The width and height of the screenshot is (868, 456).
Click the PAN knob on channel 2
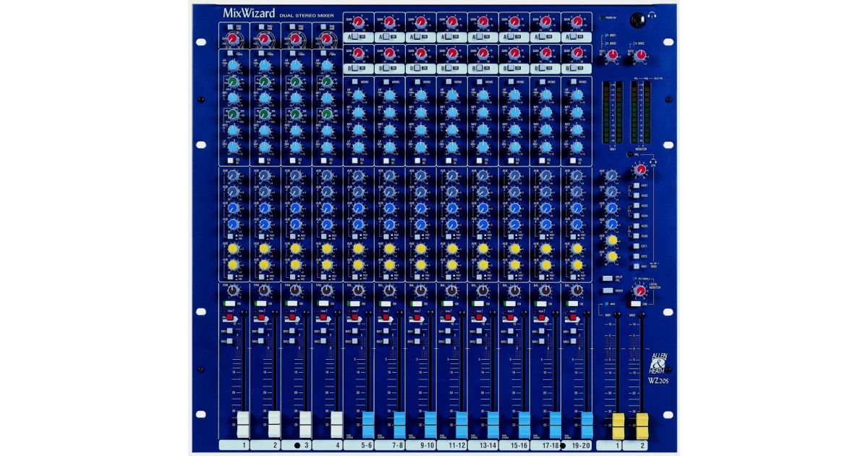[265, 291]
